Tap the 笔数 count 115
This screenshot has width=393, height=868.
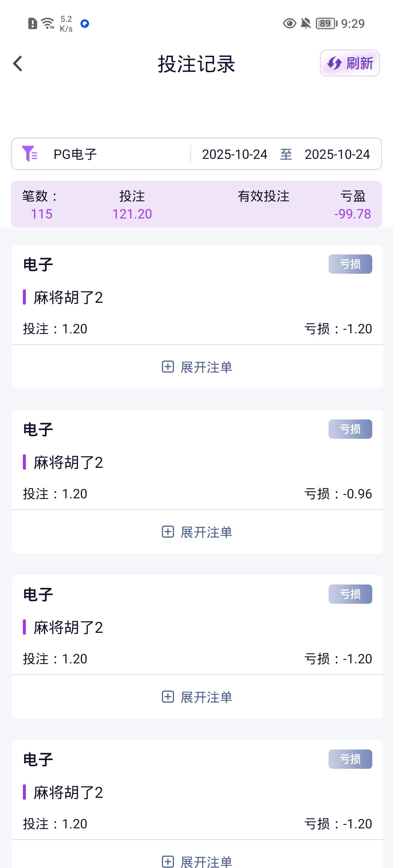[x=41, y=214]
